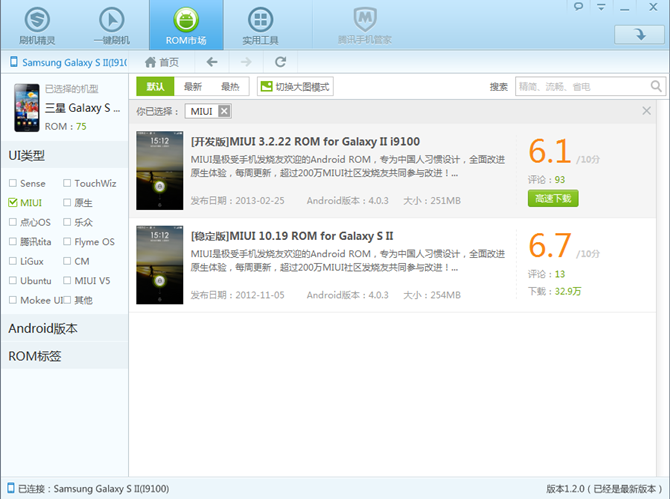The height and width of the screenshot is (499, 670).
Task: Click the 评论：13 comments count
Action: (x=546, y=274)
